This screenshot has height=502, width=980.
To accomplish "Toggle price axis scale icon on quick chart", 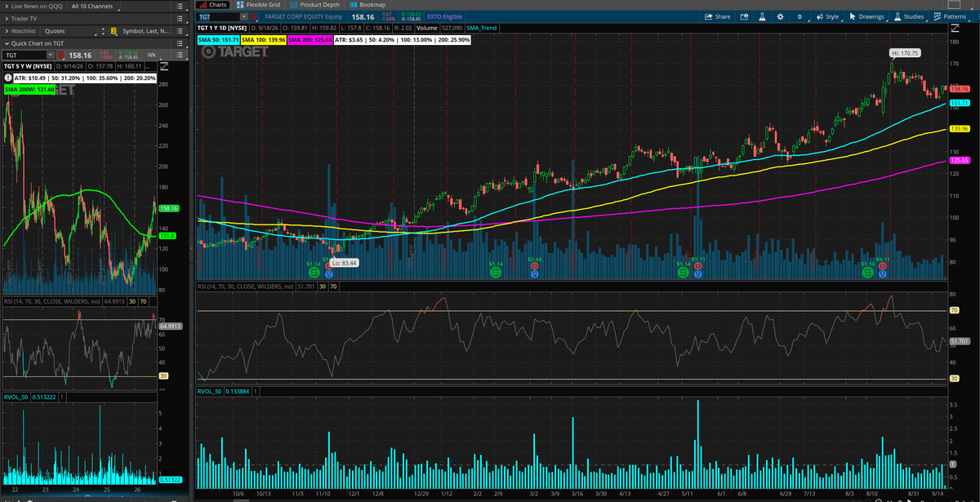I will (163, 66).
